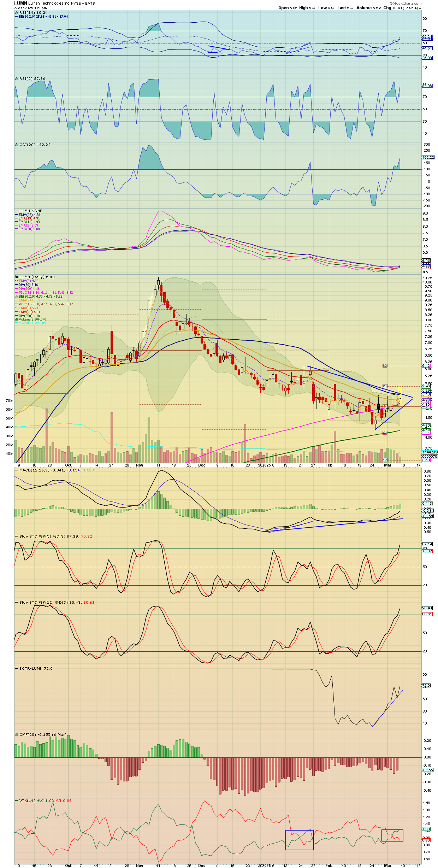Click the R1 pivot marker

[x=385, y=386]
